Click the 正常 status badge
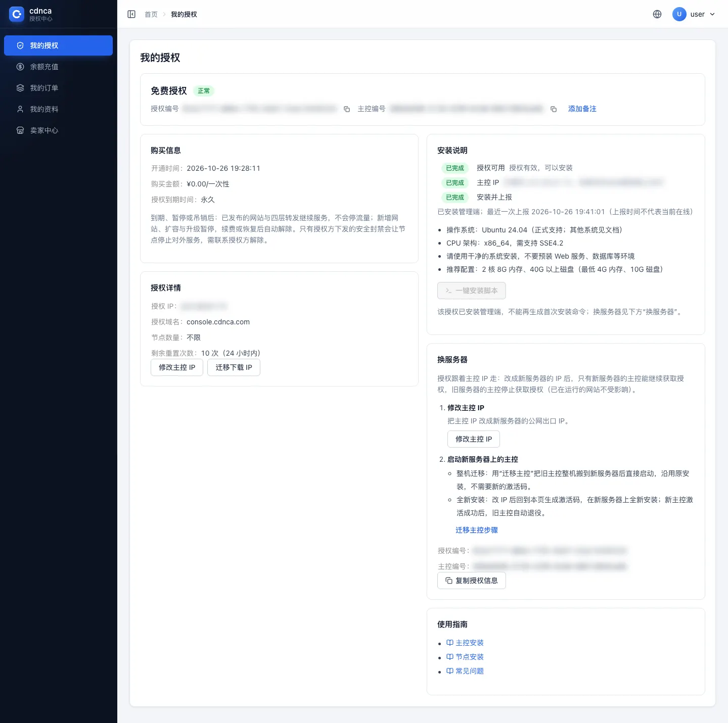728x723 pixels. [x=204, y=91]
